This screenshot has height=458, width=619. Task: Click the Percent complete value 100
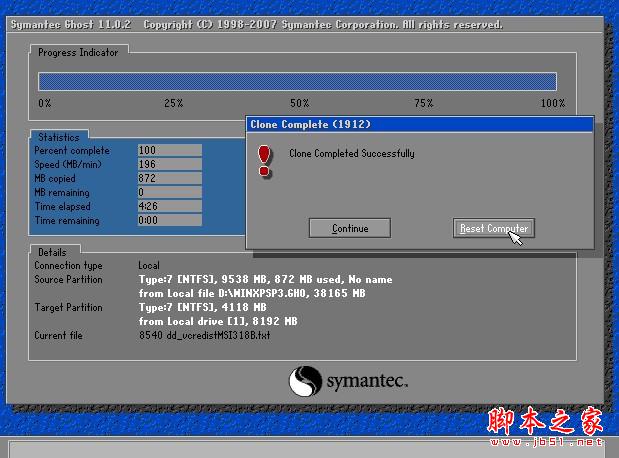click(170, 150)
